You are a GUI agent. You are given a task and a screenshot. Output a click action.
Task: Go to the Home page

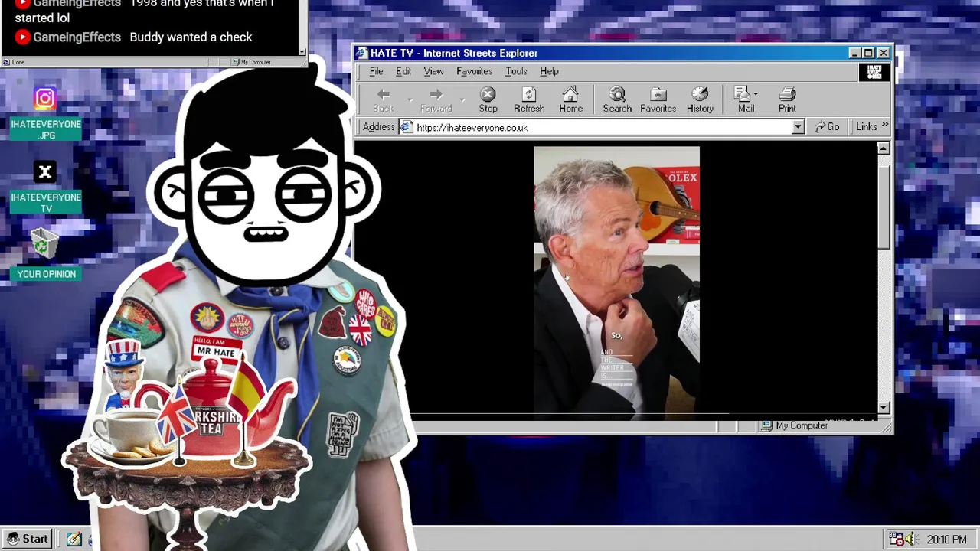tap(570, 100)
